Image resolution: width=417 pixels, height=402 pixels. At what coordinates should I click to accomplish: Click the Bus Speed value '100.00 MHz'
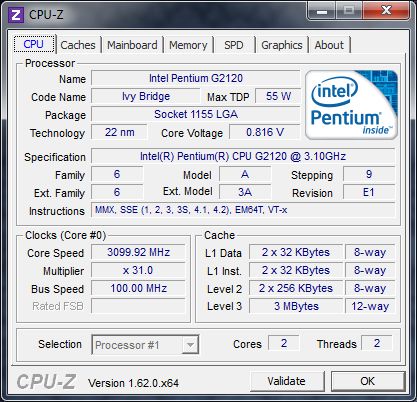(138, 288)
